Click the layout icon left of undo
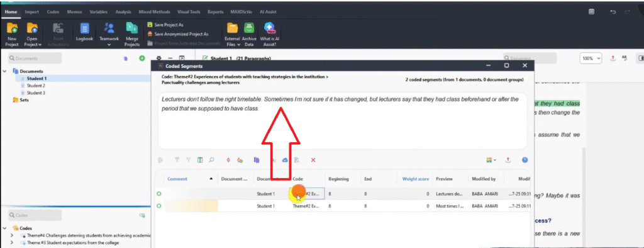Viewport: 644px width, 248px height. click(x=591, y=12)
